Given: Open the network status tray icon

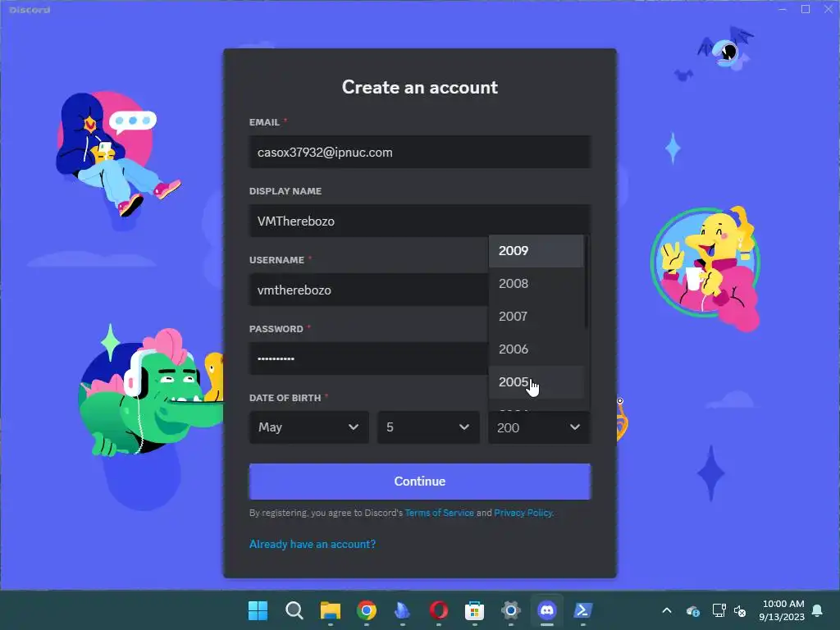Looking at the screenshot, I should 719,610.
